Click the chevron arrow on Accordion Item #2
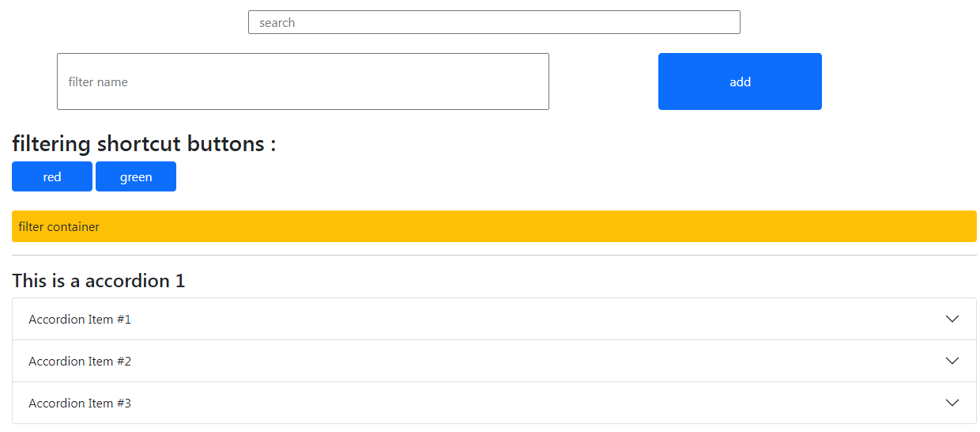 pyautogui.click(x=952, y=361)
